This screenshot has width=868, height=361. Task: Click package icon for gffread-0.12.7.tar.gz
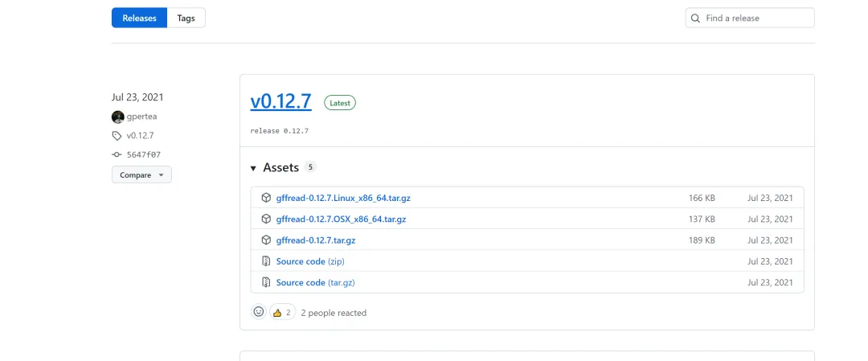point(266,240)
